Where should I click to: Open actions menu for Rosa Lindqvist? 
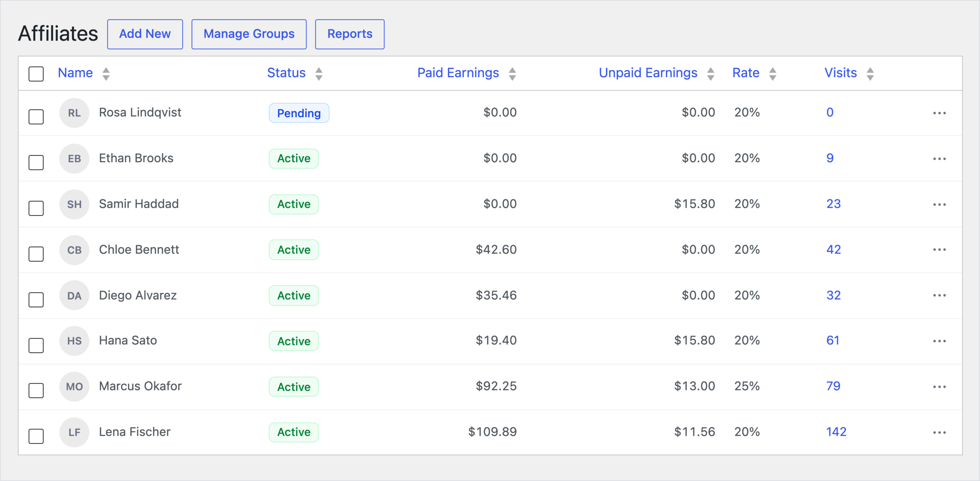click(939, 113)
